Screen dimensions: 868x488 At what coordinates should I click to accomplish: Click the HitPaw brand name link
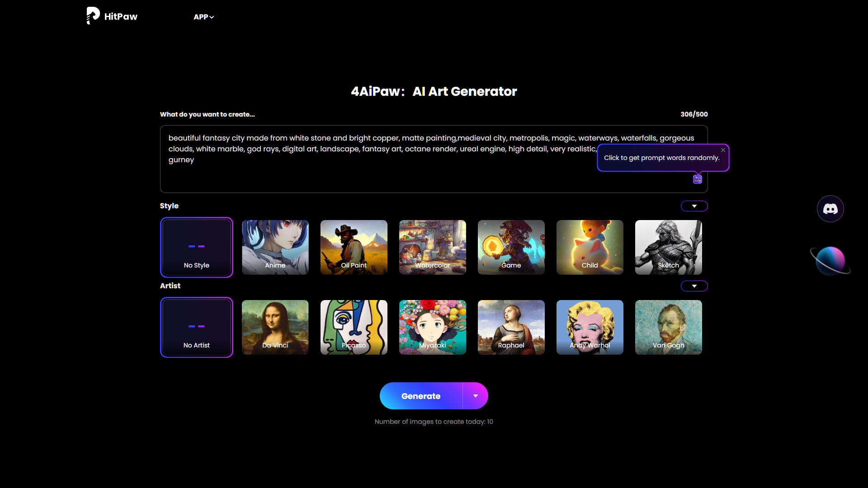121,17
